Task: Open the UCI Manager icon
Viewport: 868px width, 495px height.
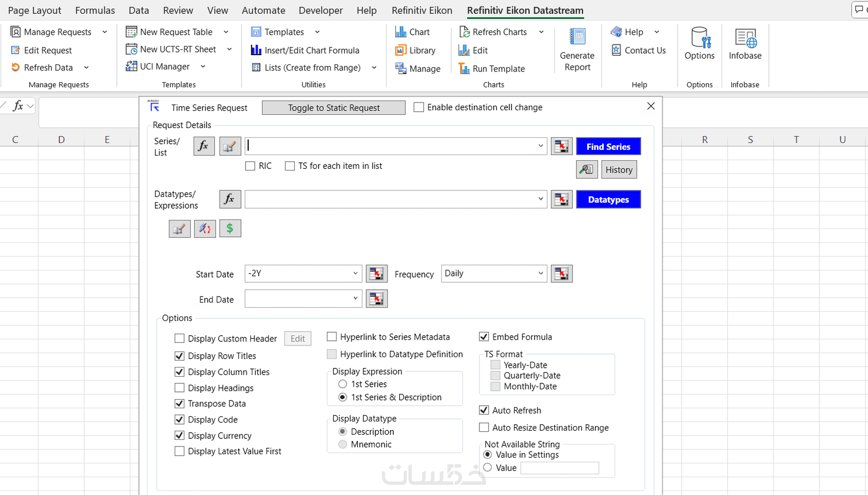Action: (131, 66)
